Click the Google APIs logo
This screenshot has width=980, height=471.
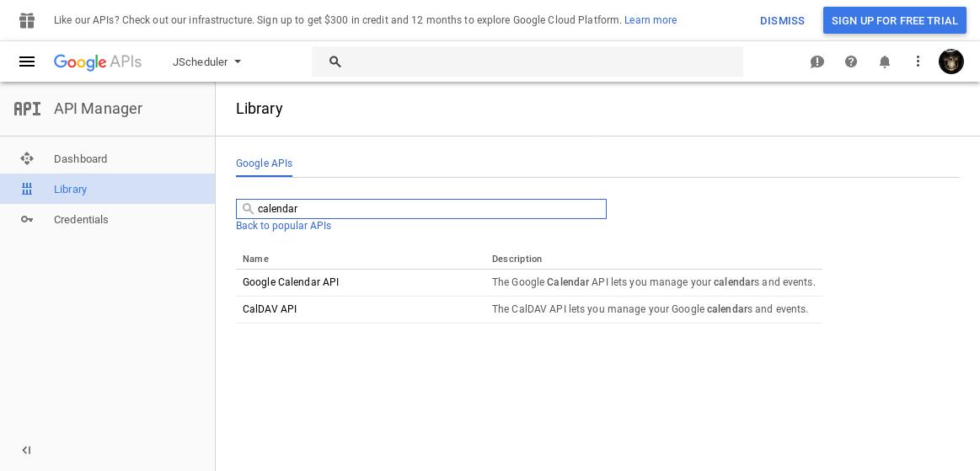coord(98,62)
